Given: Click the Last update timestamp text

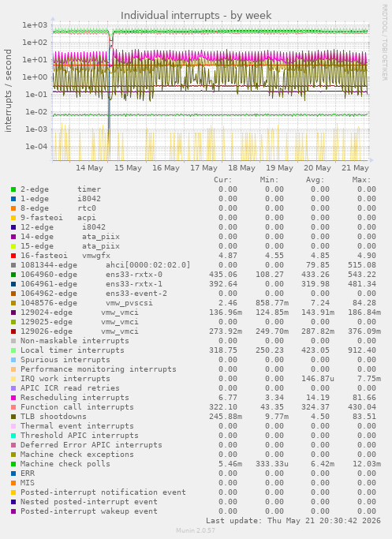Looking at the screenshot, I should (293, 520).
